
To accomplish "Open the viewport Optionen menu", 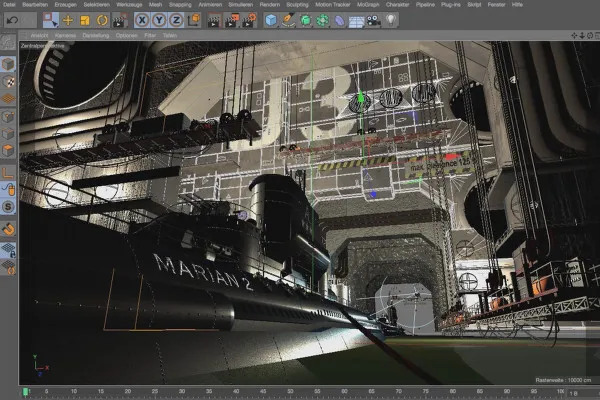I will tap(126, 35).
